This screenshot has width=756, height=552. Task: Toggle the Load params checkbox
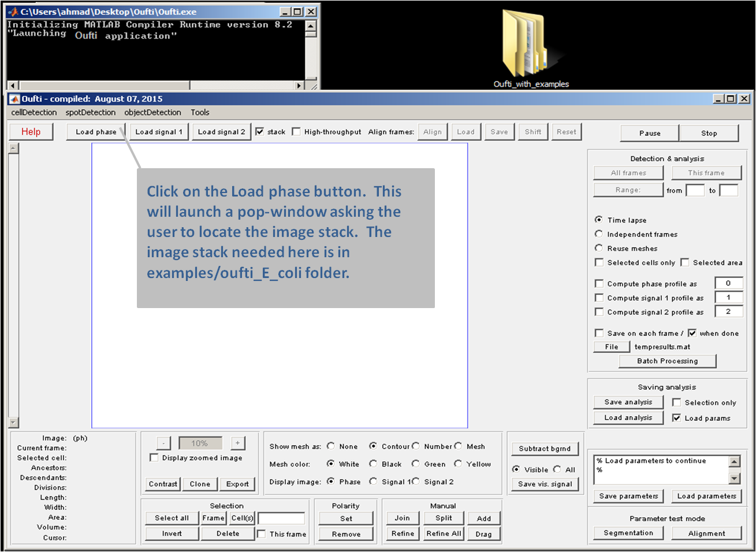[x=677, y=418]
